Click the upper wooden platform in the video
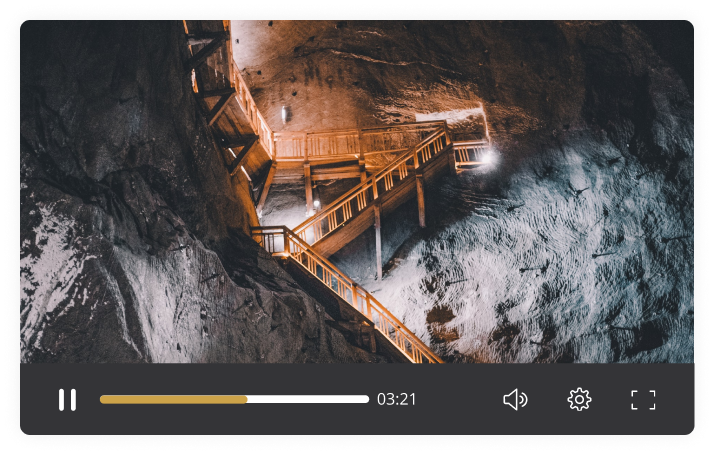 point(360,144)
